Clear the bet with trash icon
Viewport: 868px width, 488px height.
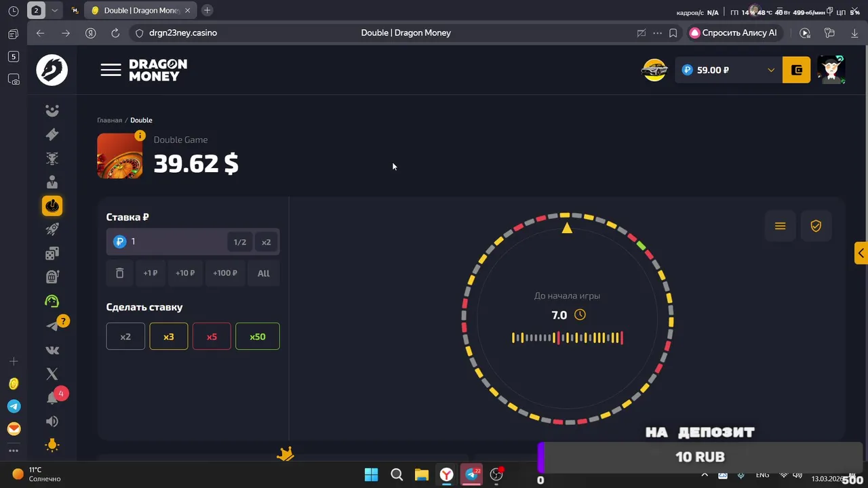tap(119, 273)
